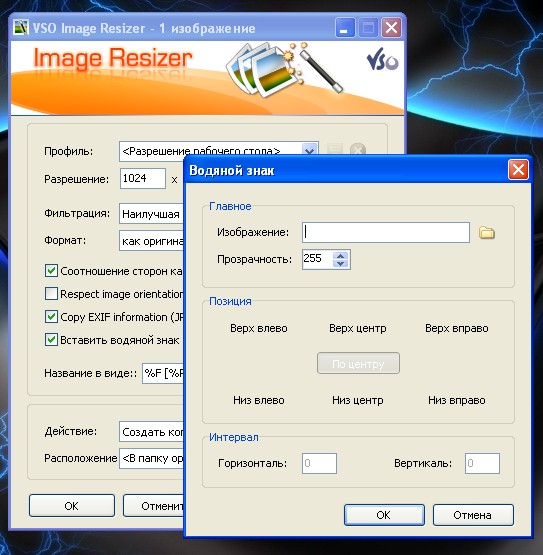The width and height of the screenshot is (543, 555).
Task: Open the Действие combo box
Action: click(x=151, y=431)
